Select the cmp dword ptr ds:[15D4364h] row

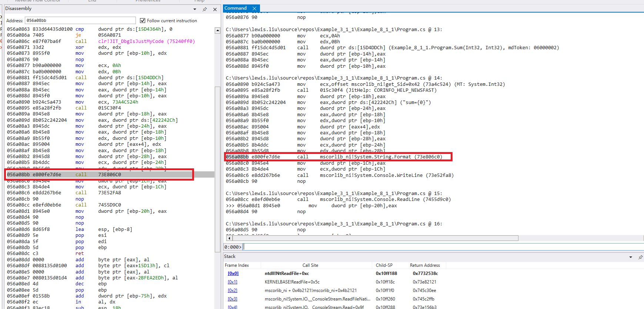110,29
